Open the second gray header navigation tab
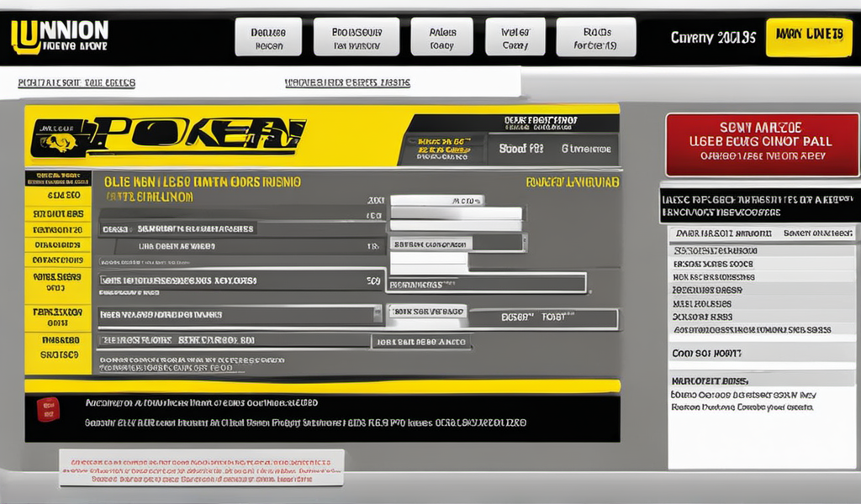Screen dimensions: 861x504 pos(356,38)
